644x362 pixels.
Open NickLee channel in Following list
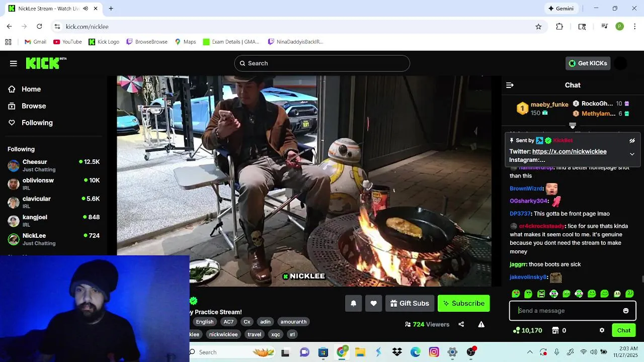54,239
